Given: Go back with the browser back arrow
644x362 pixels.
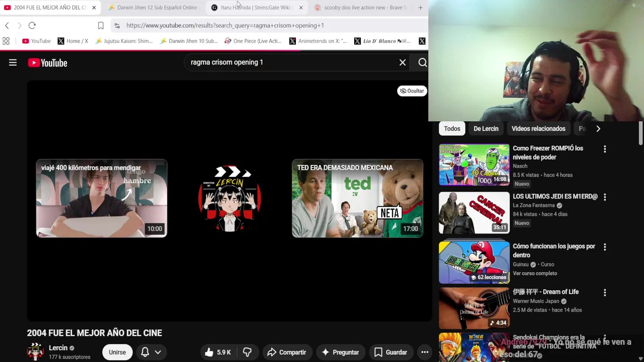Looking at the screenshot, I should point(7,25).
